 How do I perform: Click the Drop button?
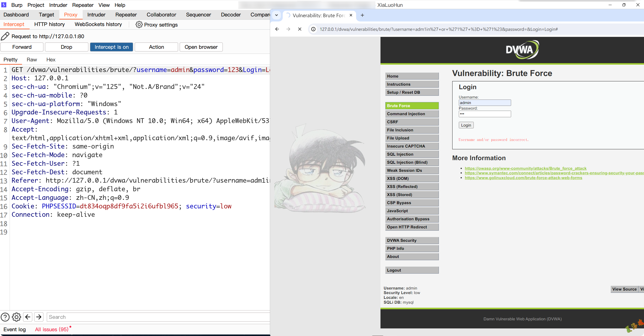coord(66,47)
